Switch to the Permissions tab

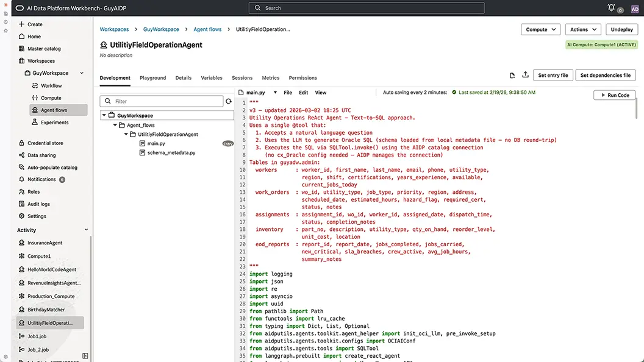pyautogui.click(x=303, y=78)
